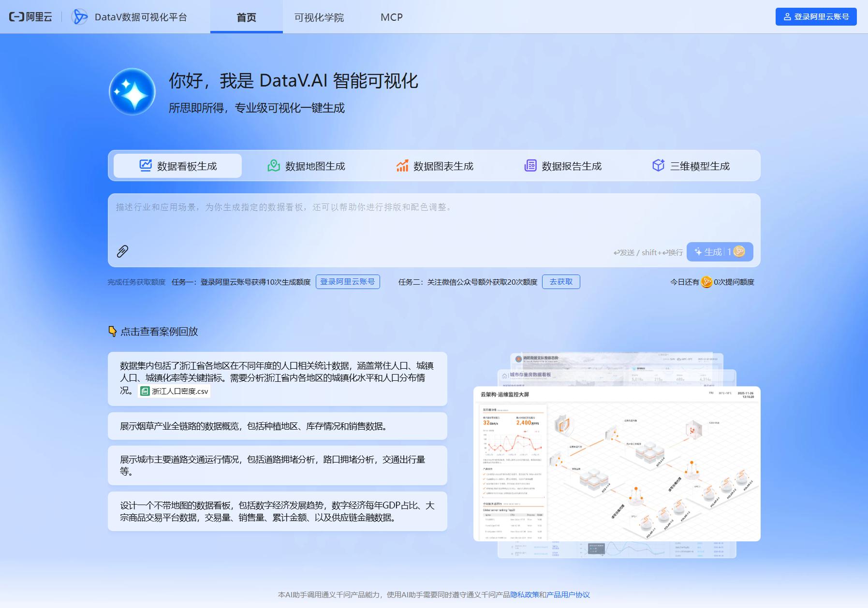Select the 三维模型生成 tab

coord(691,166)
